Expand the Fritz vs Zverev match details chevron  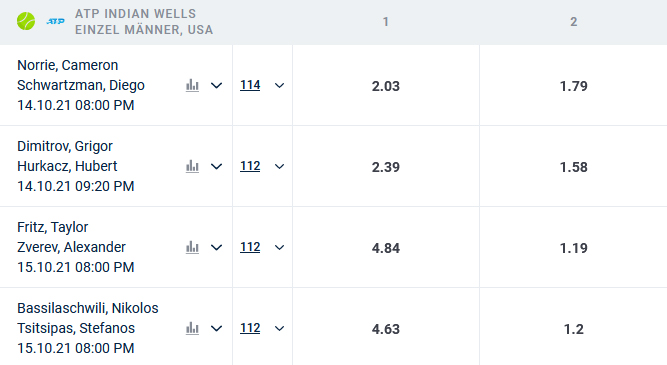pos(217,248)
